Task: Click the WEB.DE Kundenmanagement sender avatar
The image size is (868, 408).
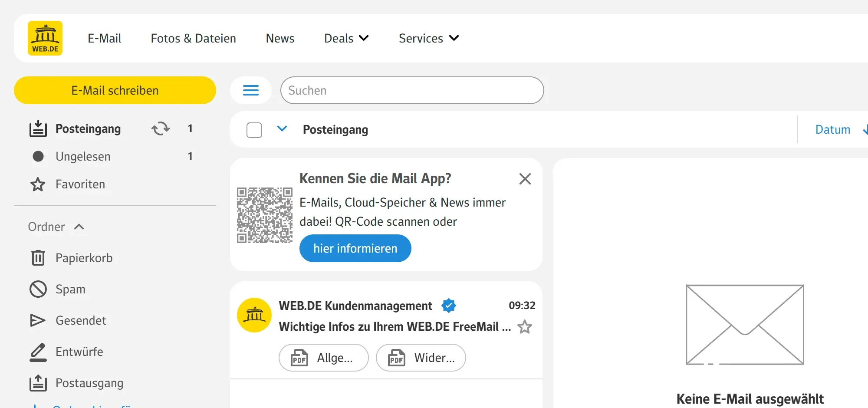Action: [254, 315]
